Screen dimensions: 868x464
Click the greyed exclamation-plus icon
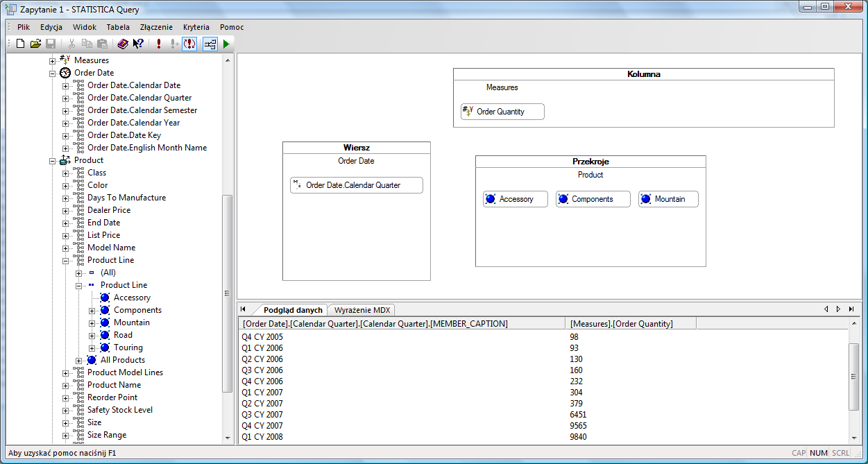(x=174, y=44)
